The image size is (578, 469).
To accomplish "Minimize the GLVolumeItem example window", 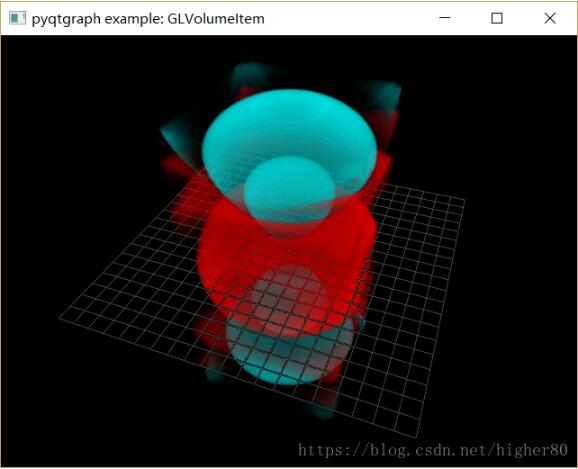I will (x=445, y=18).
